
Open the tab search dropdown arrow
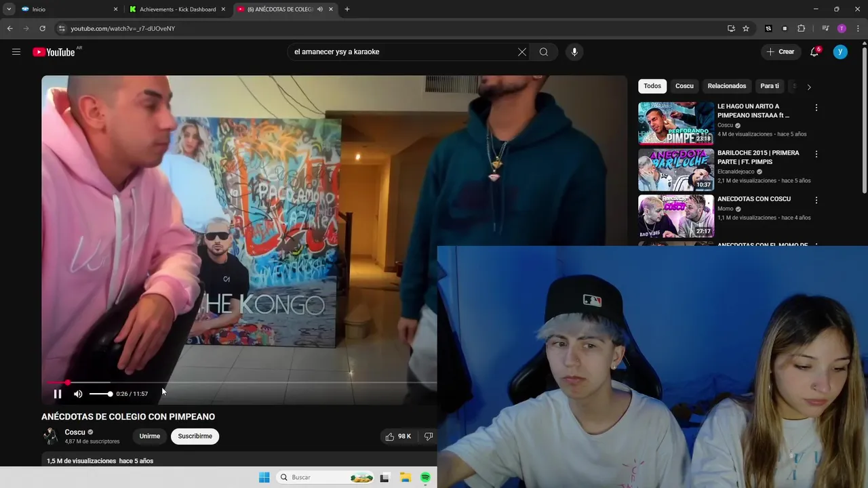9,9
